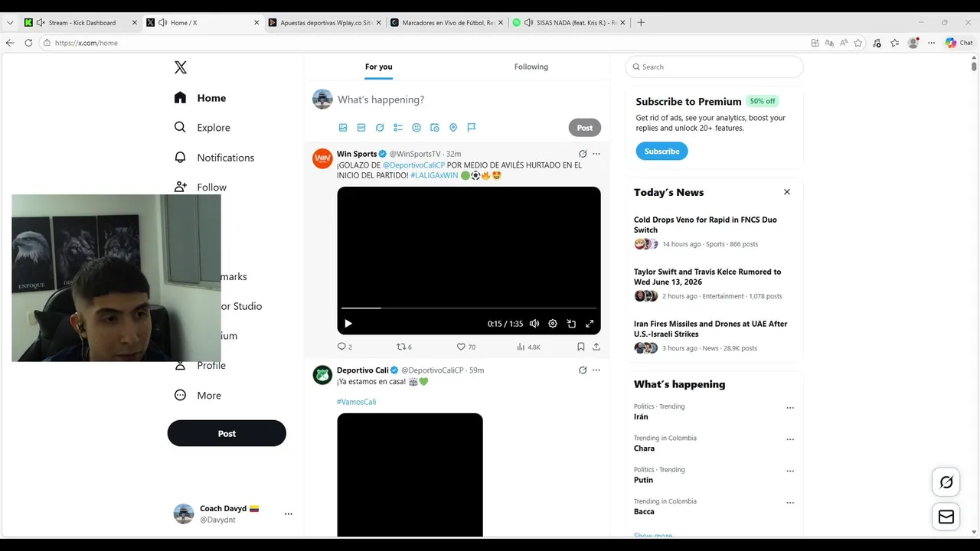
Task: Open Edge media control icon
Action: click(x=877, y=43)
